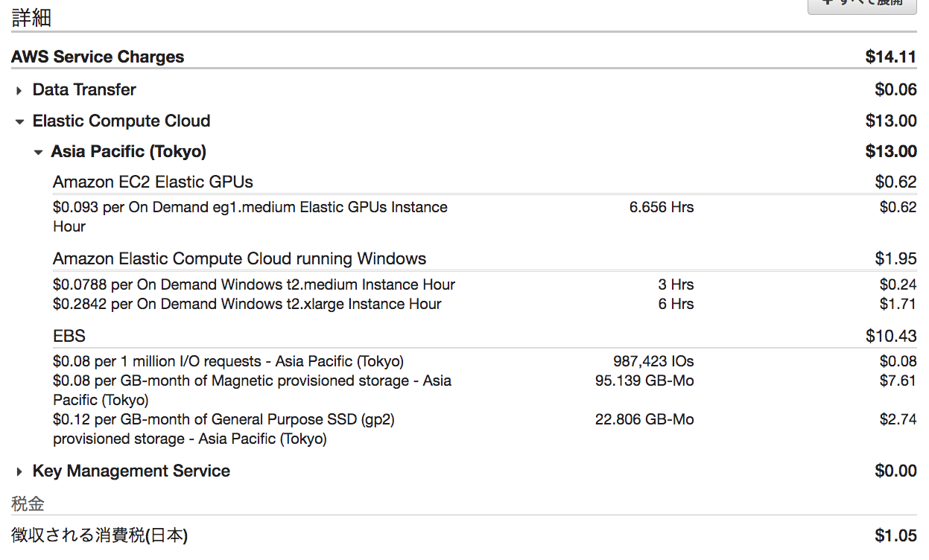Click the expand-all button at top right
929x560 pixels.
(x=862, y=6)
